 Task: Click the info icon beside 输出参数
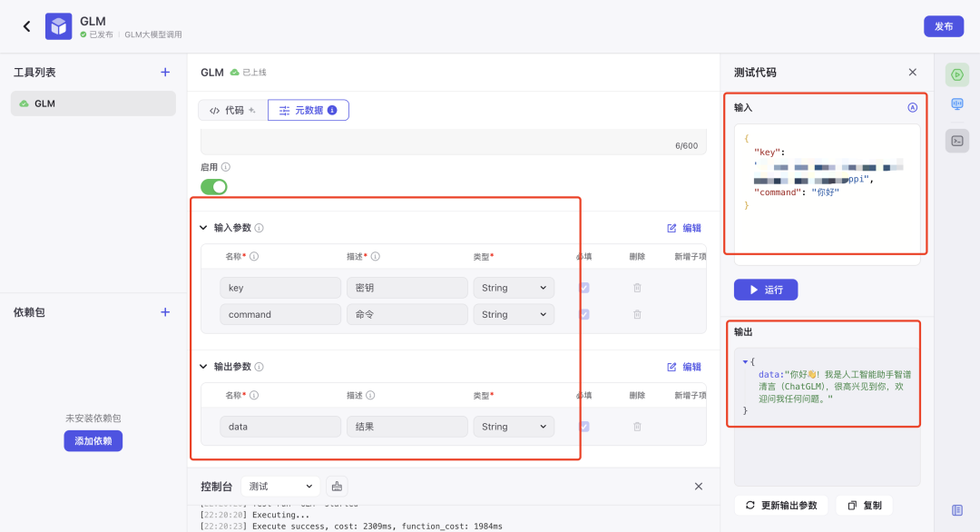(259, 367)
